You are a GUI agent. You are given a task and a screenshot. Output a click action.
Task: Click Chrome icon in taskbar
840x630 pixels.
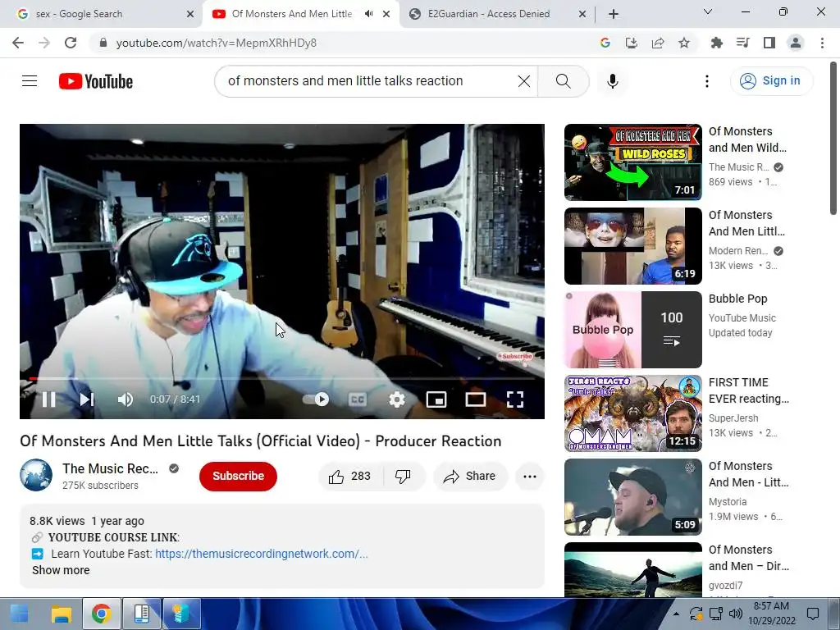coord(101,614)
